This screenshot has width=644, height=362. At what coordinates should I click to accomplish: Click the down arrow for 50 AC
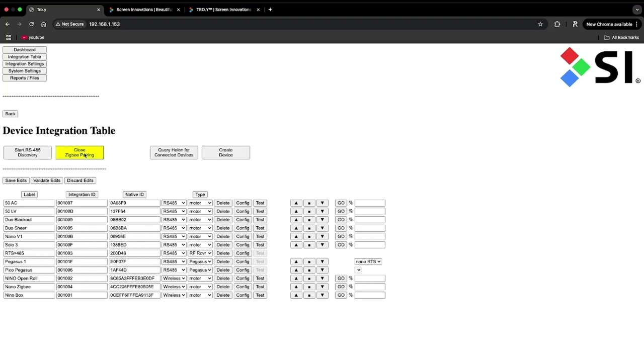pyautogui.click(x=322, y=203)
